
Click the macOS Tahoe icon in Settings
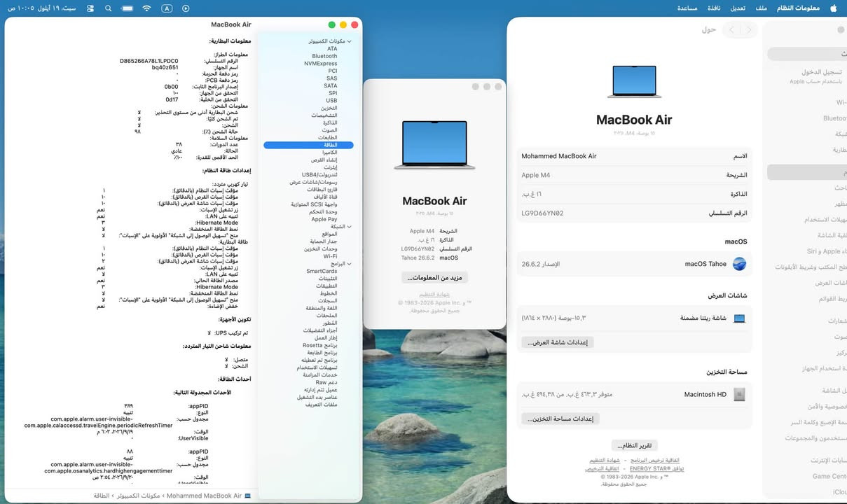740,264
